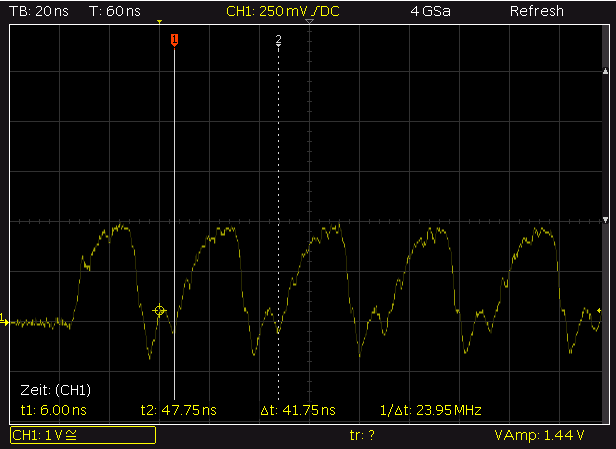
Task: Click the VAmp: 1.44 V measurement
Action: pos(539,435)
